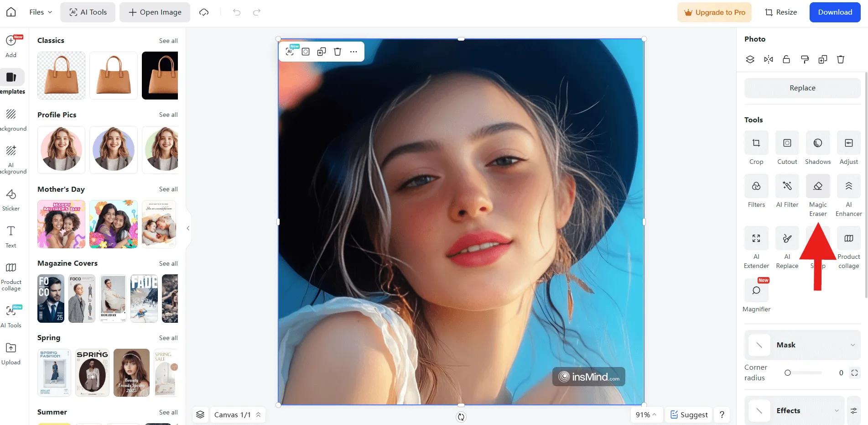Screen dimensions: 868x425
Task: Open the Files dropdown menu
Action: tap(41, 12)
